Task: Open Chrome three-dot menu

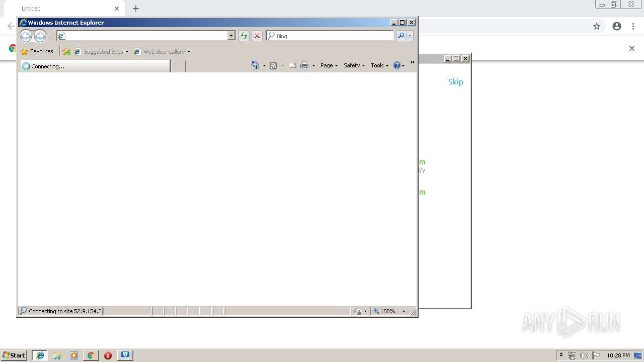Action: click(633, 26)
